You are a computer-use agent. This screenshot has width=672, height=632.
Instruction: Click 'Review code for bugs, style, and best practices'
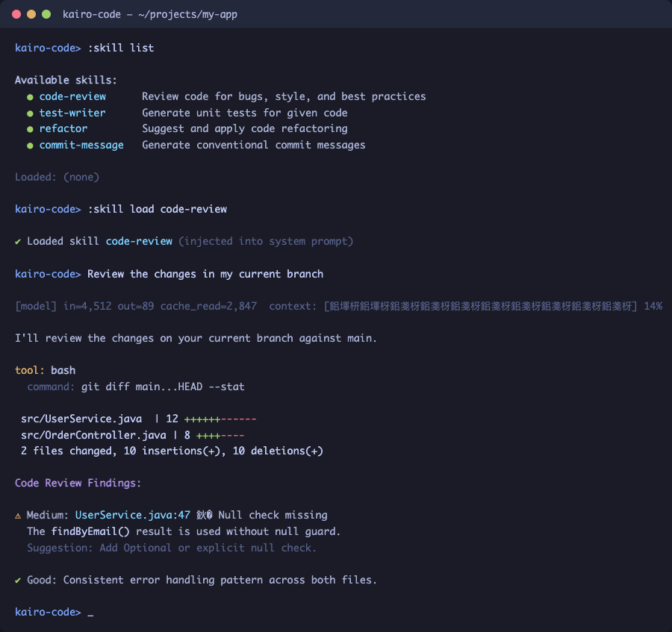click(x=284, y=96)
